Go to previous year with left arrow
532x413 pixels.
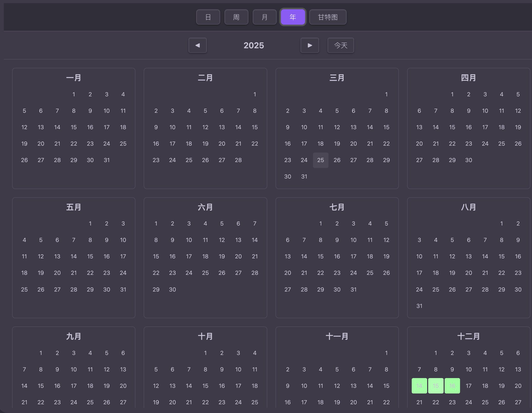click(x=197, y=45)
